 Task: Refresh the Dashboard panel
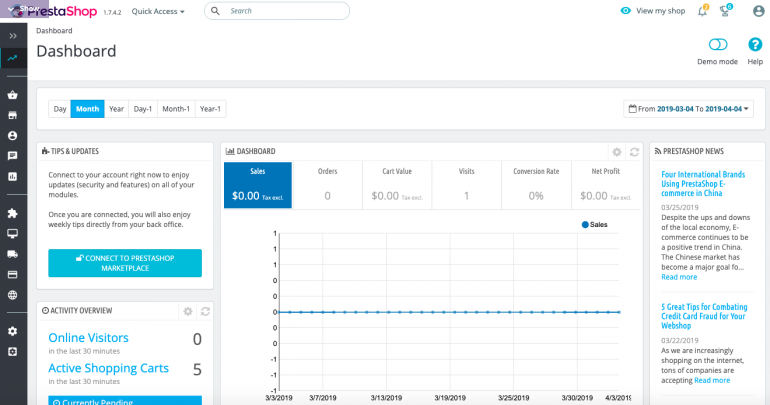(x=634, y=152)
